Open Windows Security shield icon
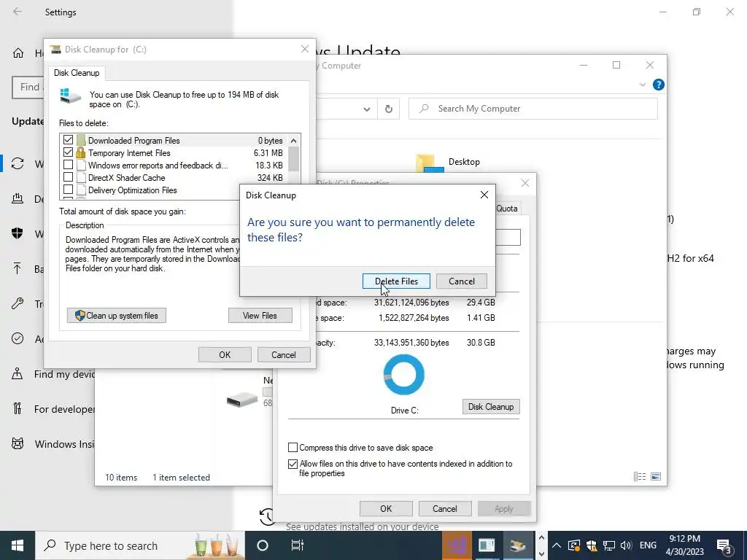Screen dimensions: 747x560 18,233
